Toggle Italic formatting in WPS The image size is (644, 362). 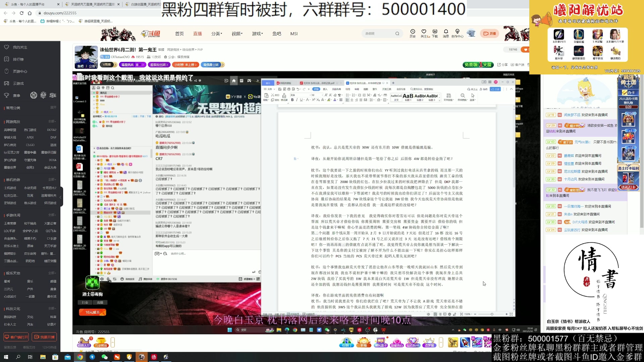[297, 99]
